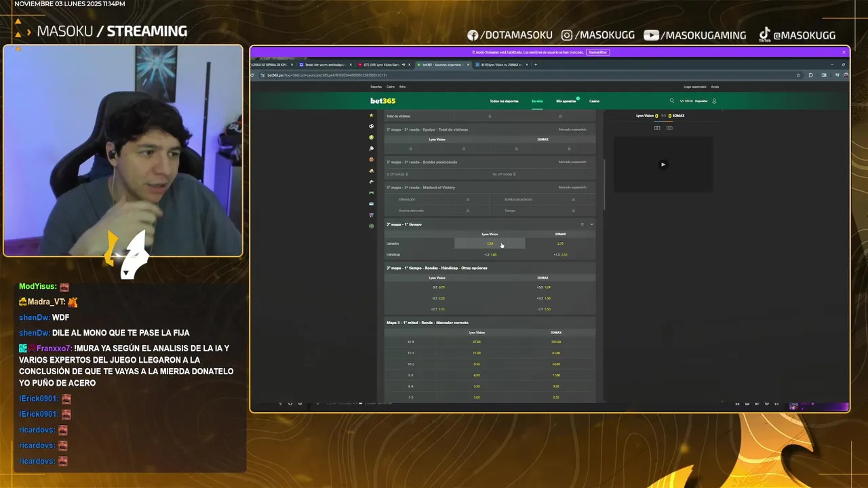Click the Deshabilitar button in purple banner

pos(597,52)
